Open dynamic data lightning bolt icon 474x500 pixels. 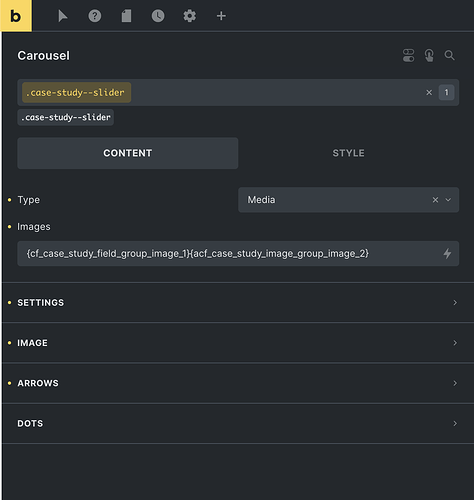[x=447, y=254]
